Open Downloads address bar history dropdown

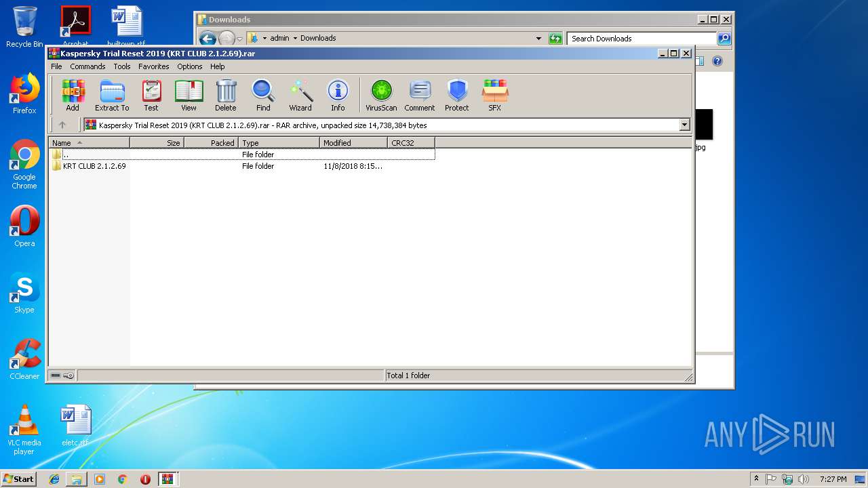pos(539,39)
